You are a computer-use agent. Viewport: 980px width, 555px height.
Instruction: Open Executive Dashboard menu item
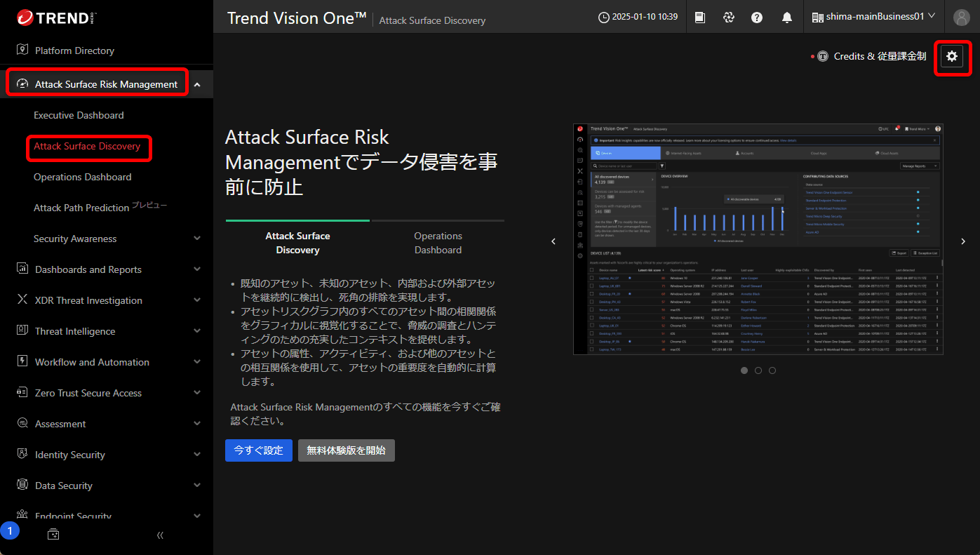coord(79,115)
